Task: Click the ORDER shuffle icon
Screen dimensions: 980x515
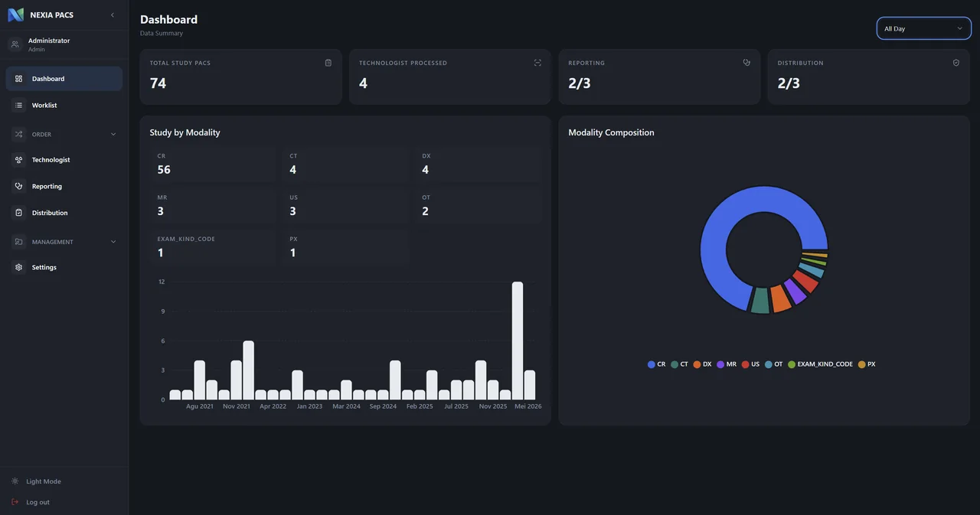Action: [x=18, y=134]
